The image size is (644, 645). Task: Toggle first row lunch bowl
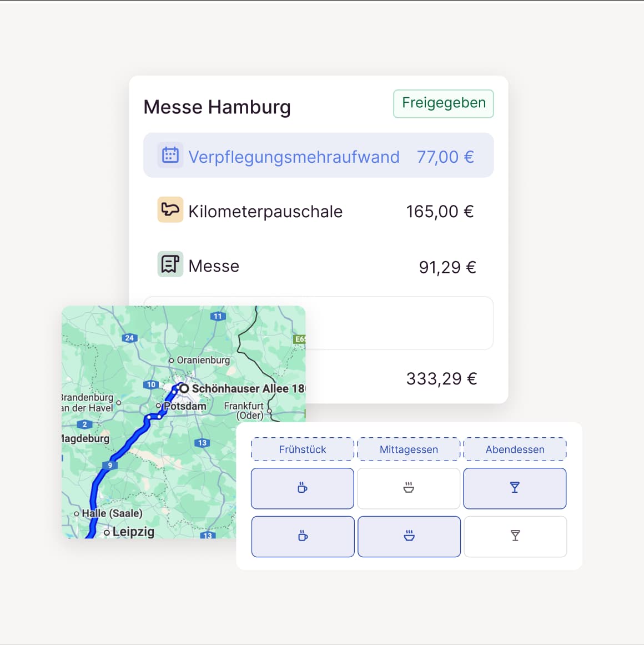click(x=409, y=488)
